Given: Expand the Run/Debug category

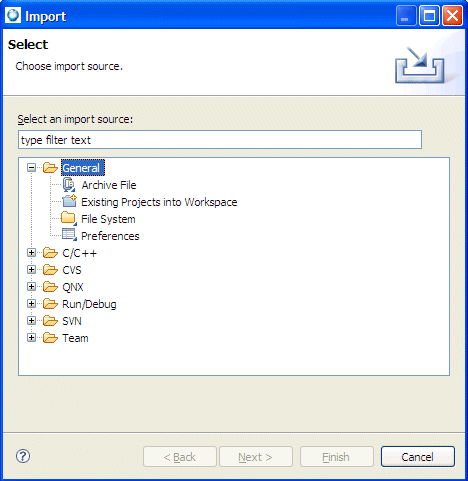Looking at the screenshot, I should (31, 304).
